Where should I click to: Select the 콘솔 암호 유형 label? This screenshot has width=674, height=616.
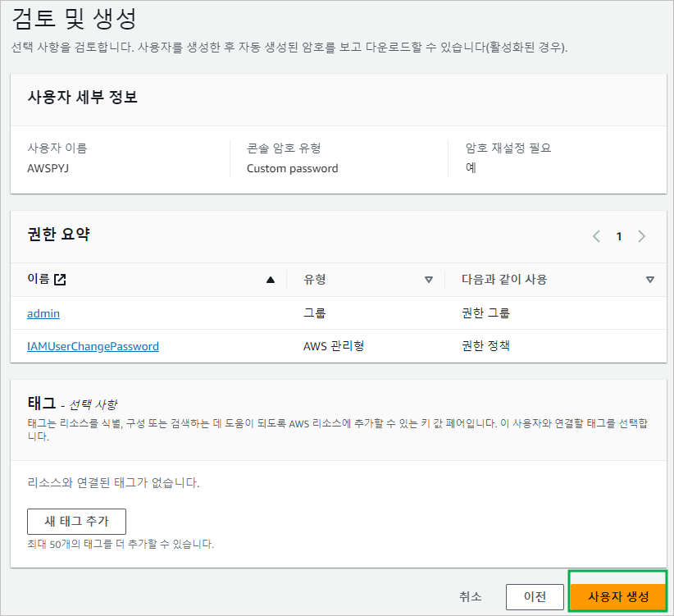coord(284,148)
